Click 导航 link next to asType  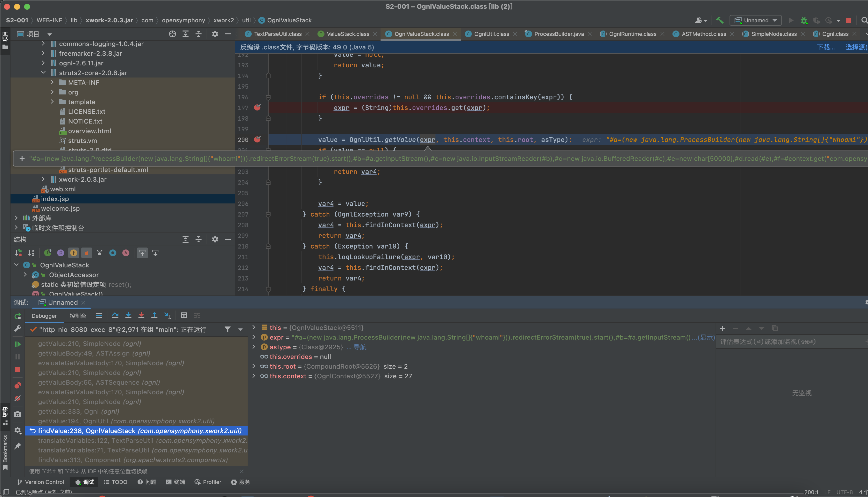(x=360, y=347)
